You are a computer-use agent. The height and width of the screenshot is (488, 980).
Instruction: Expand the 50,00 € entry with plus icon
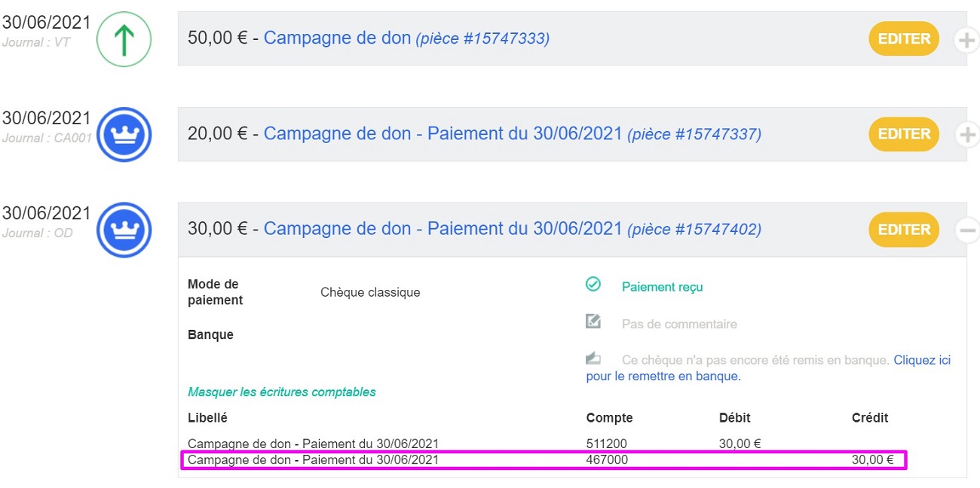point(966,39)
